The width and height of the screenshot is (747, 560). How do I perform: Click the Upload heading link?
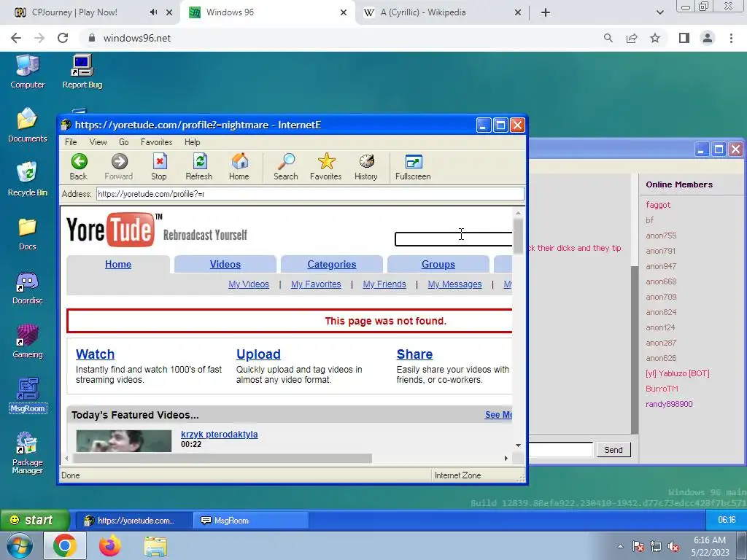[258, 354]
